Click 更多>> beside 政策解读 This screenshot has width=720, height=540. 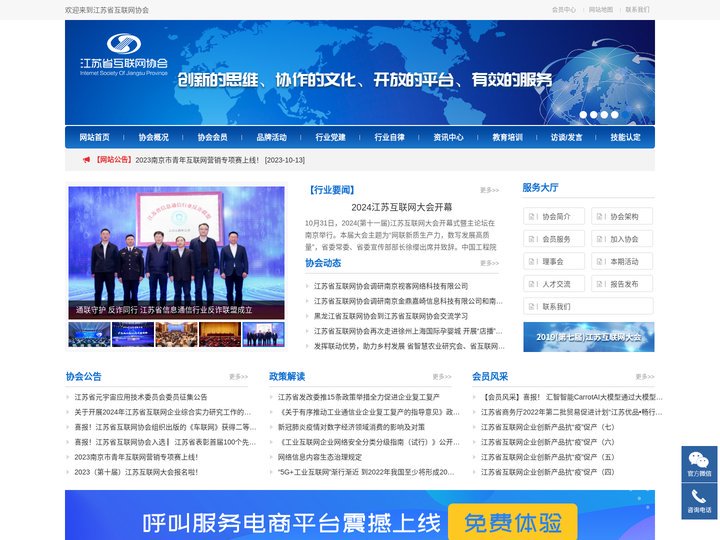tap(442, 377)
